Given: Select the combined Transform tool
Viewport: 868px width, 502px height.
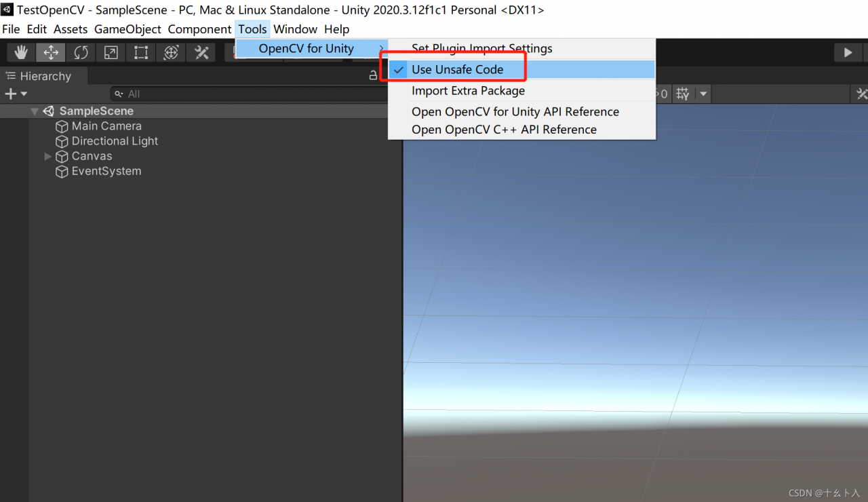Looking at the screenshot, I should 171,52.
